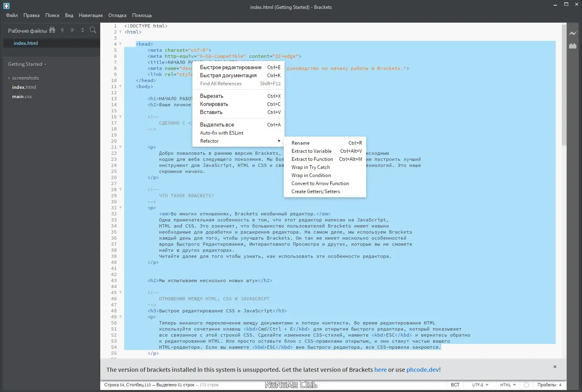
Task: Open the HTML language mode dropdown
Action: pos(508,385)
